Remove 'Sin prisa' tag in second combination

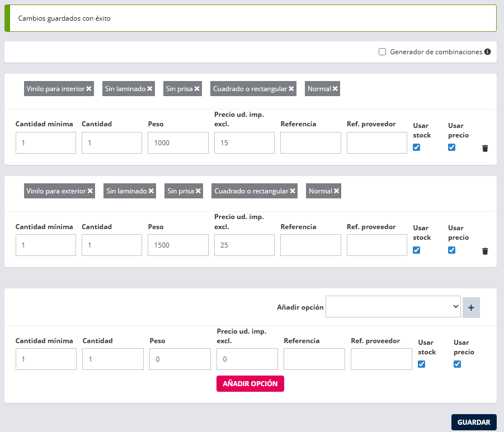197,191
